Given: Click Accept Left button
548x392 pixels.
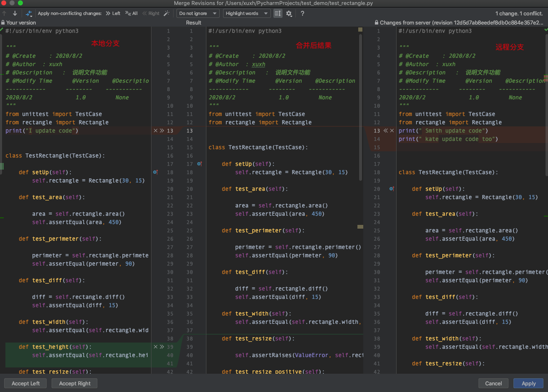Looking at the screenshot, I should 26,383.
